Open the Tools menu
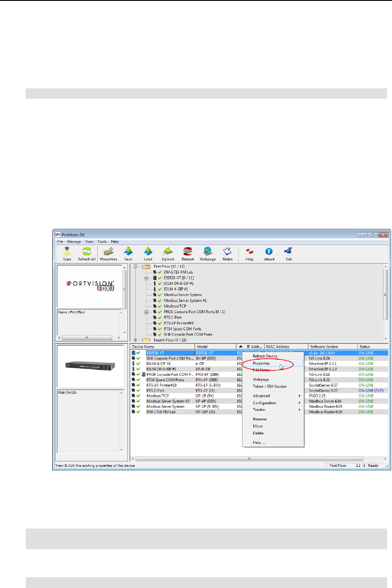 click(102, 242)
